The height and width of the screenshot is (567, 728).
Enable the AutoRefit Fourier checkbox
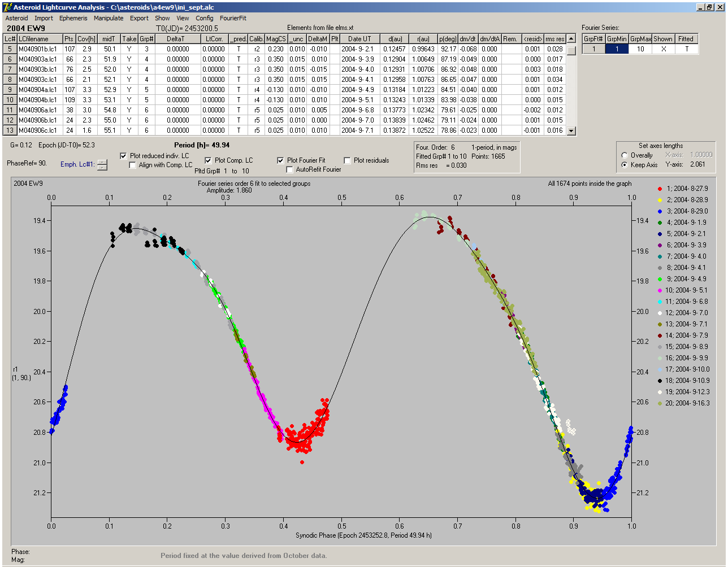pos(289,169)
